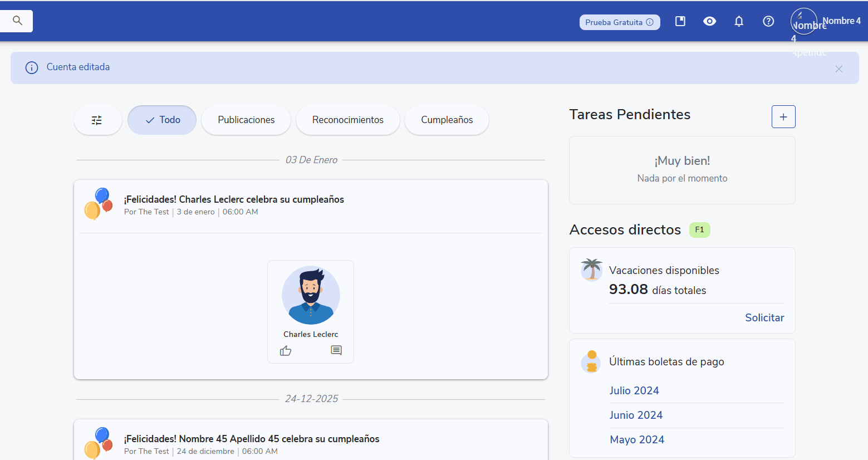Click the Prueba Gratuita info badge

pos(619,22)
